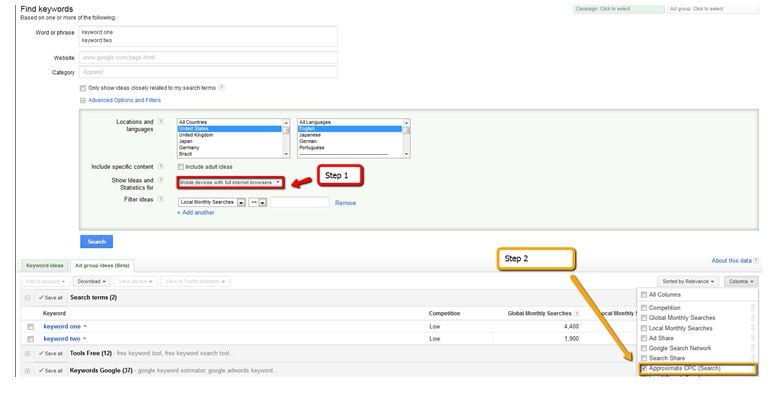This screenshot has height=394, width=778.
Task: Expand the Tools Free ad group
Action: pos(27,353)
